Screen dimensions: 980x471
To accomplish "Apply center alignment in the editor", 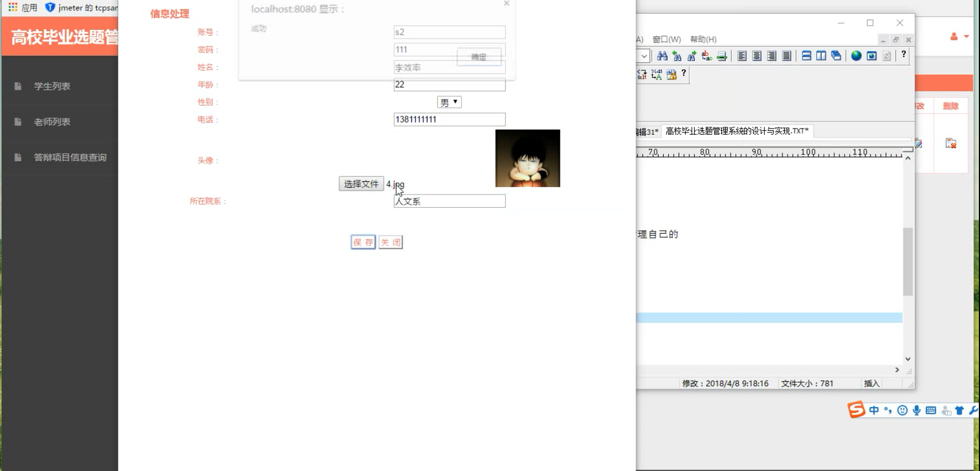I will click(757, 56).
